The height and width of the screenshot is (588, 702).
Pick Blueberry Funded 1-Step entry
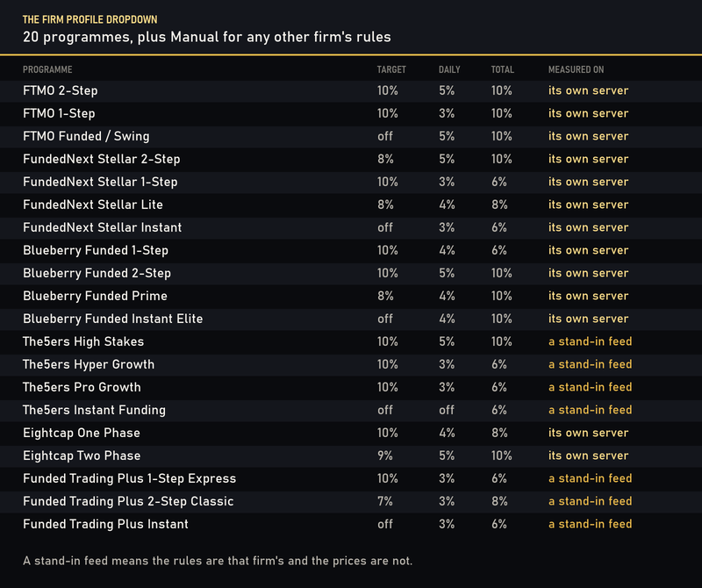pos(351,251)
